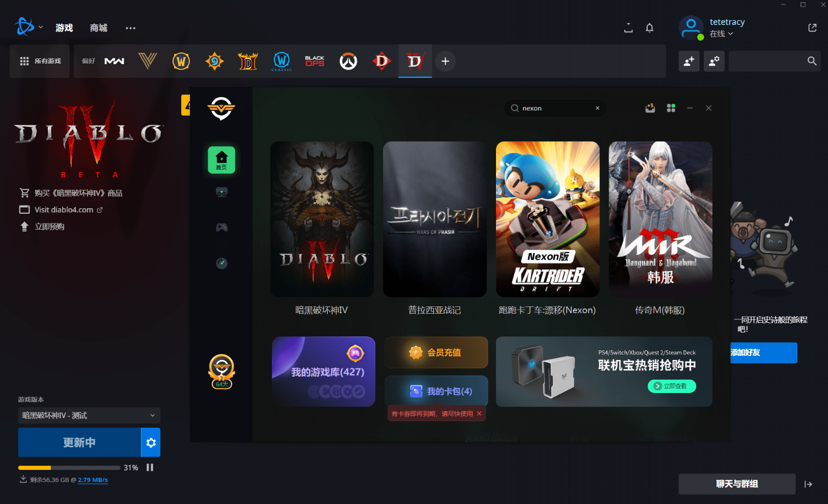Image resolution: width=828 pixels, height=504 pixels.
Task: Select the Hearthstone icon in favorites bar
Action: (x=214, y=61)
